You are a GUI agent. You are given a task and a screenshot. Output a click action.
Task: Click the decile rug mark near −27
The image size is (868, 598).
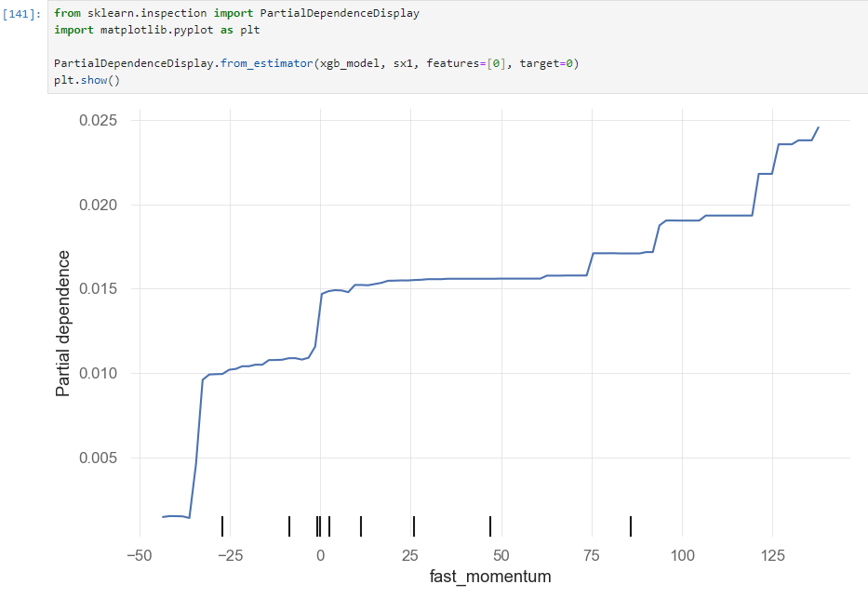click(222, 526)
